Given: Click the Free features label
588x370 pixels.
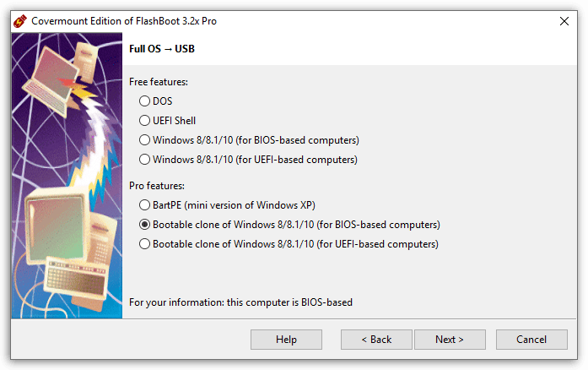Looking at the screenshot, I should click(x=159, y=82).
